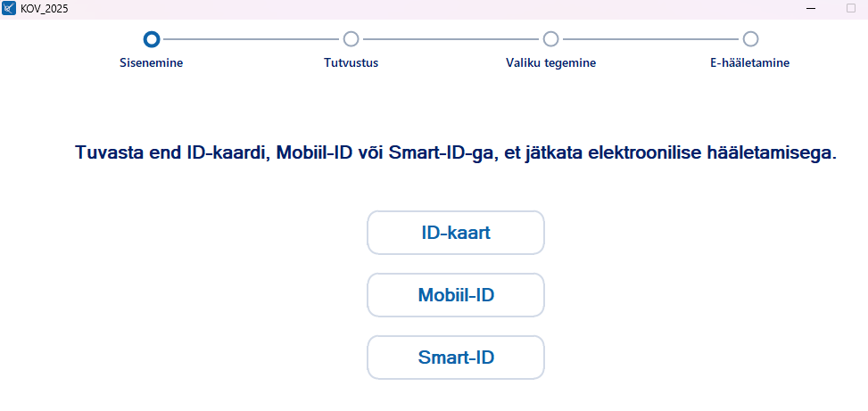Image resolution: width=868 pixels, height=411 pixels.
Task: Click progress line between Tutvustus and Valiku tegemine
Action: pyautogui.click(x=451, y=39)
